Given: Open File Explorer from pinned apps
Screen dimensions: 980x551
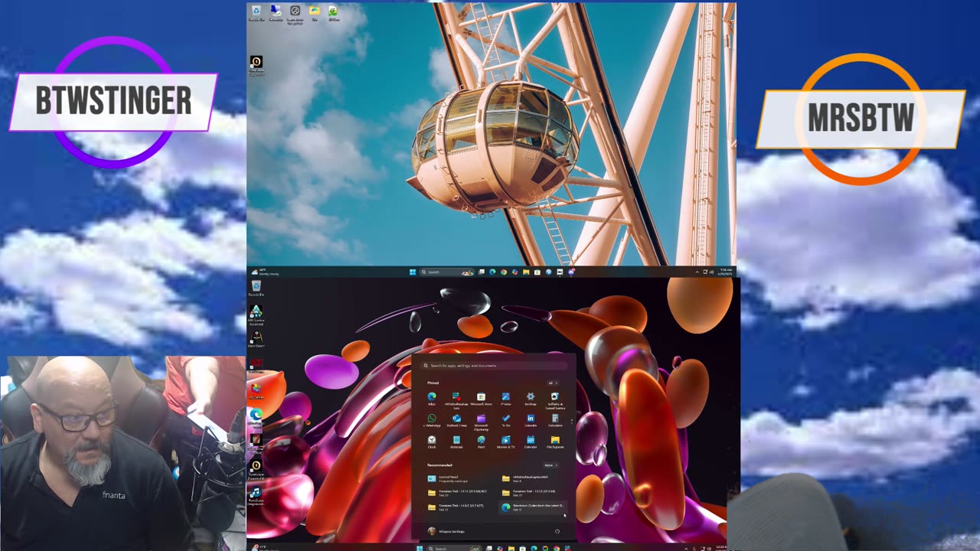Looking at the screenshot, I should point(555,442).
